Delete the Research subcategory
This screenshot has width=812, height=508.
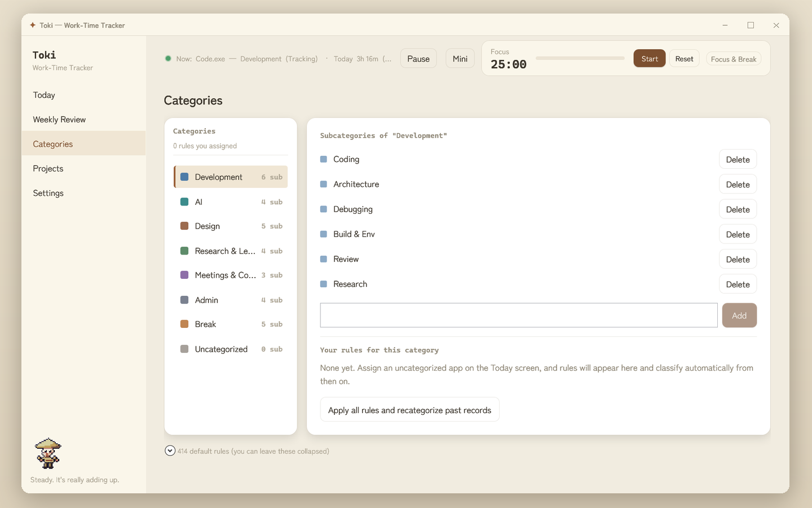[738, 284]
